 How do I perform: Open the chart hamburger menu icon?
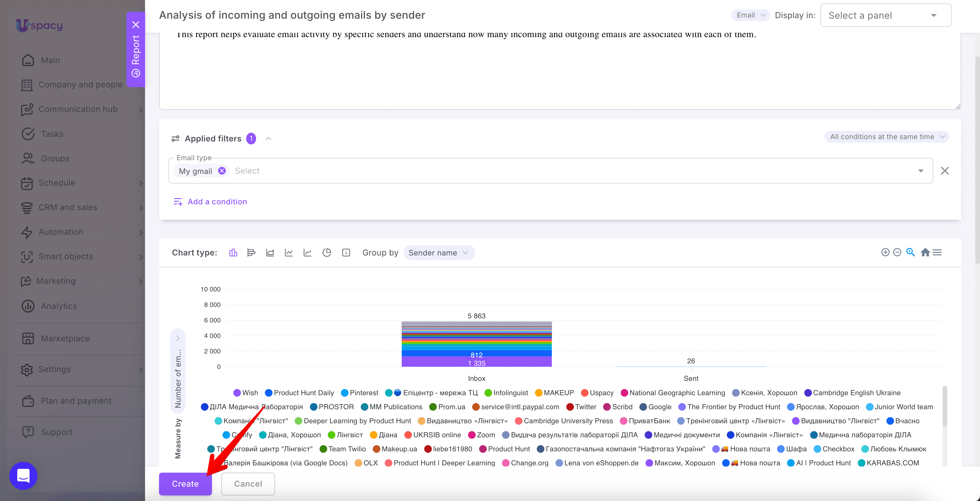click(937, 252)
